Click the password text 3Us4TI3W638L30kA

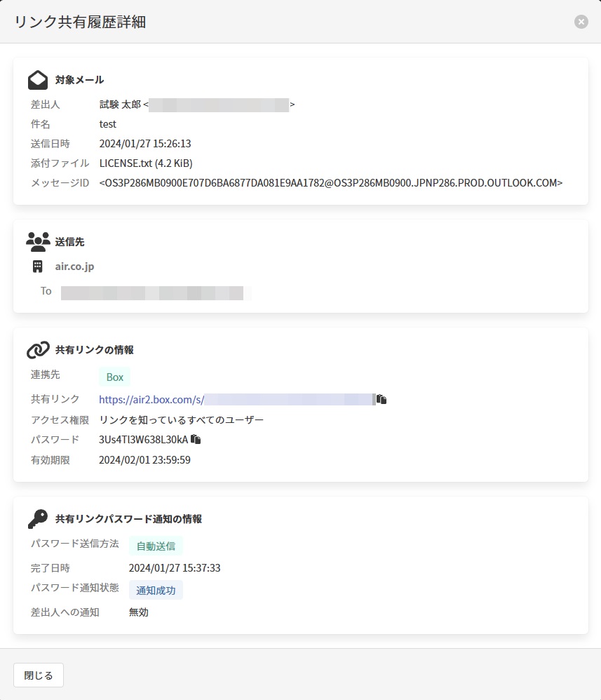[143, 440]
